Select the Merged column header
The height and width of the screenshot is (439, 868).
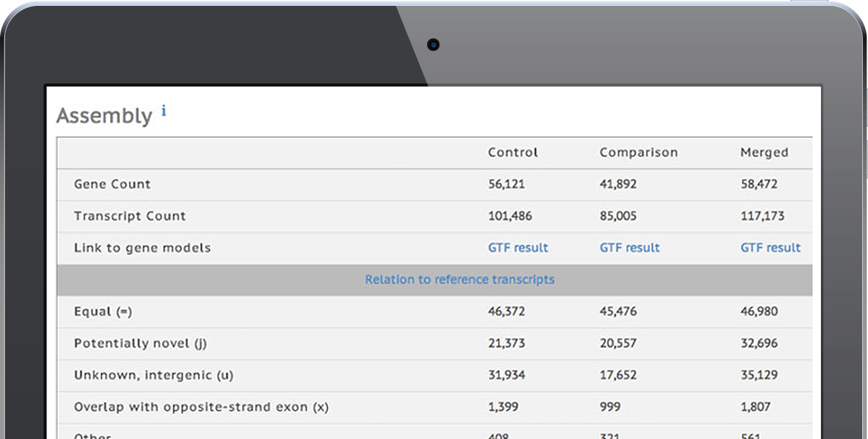click(x=764, y=153)
